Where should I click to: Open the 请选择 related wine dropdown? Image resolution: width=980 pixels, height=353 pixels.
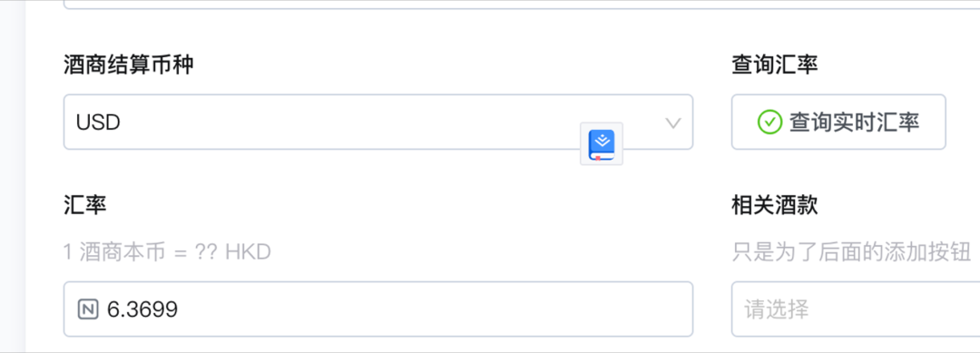coord(856,309)
